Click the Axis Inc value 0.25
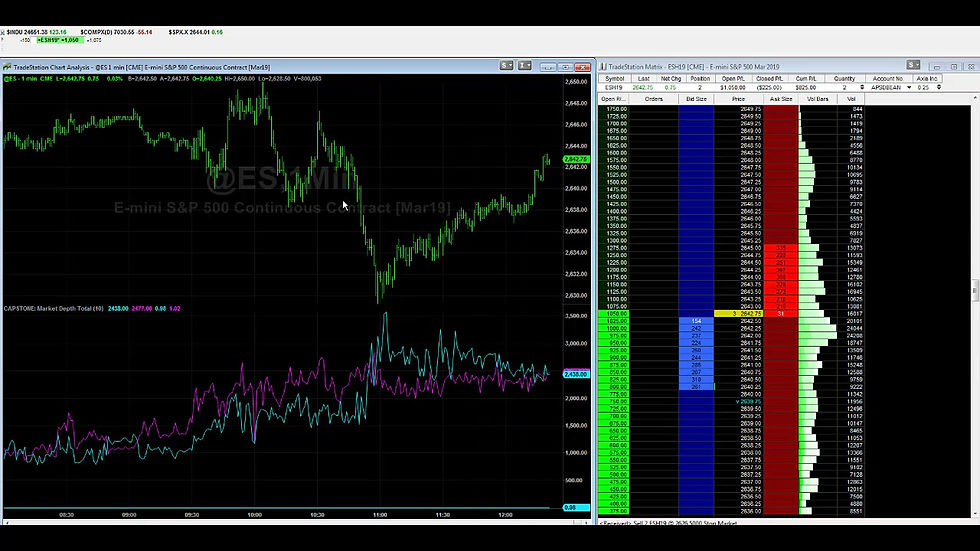This screenshot has width=980, height=551. coord(923,87)
